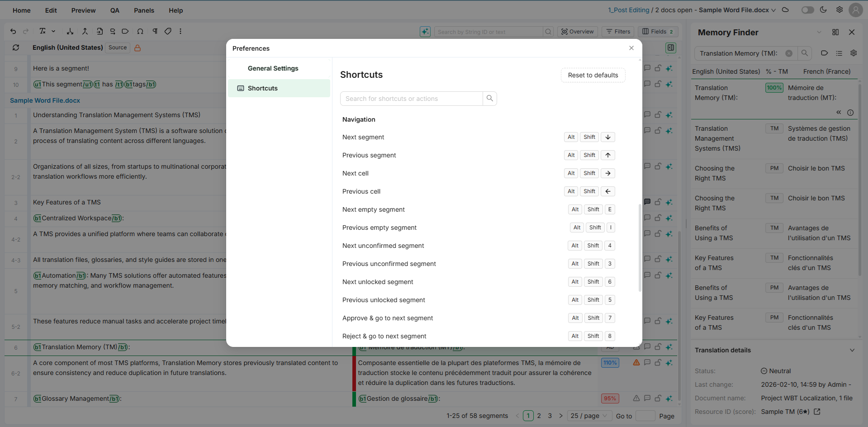Open the 25 / page dropdown
Screen dimensions: 868x427
coord(589,416)
